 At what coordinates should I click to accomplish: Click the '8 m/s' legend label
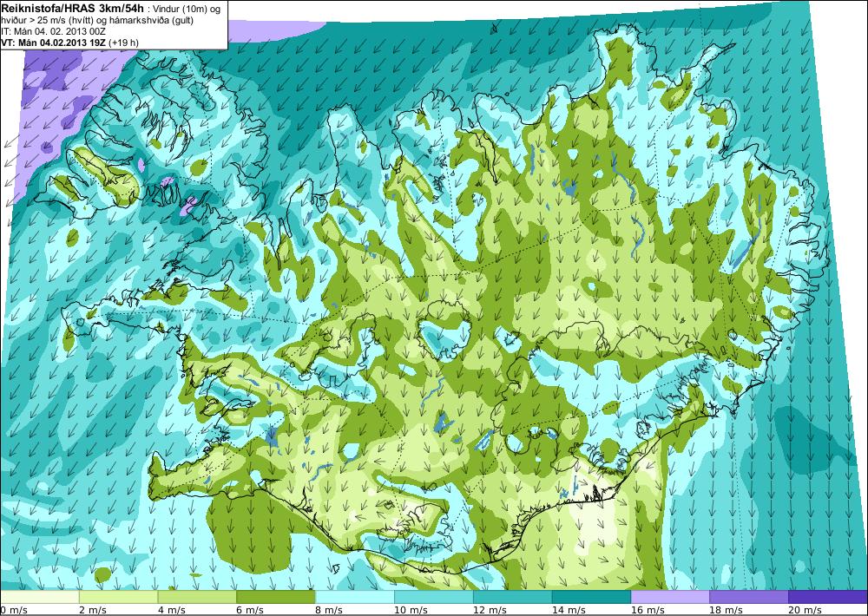pyautogui.click(x=329, y=610)
